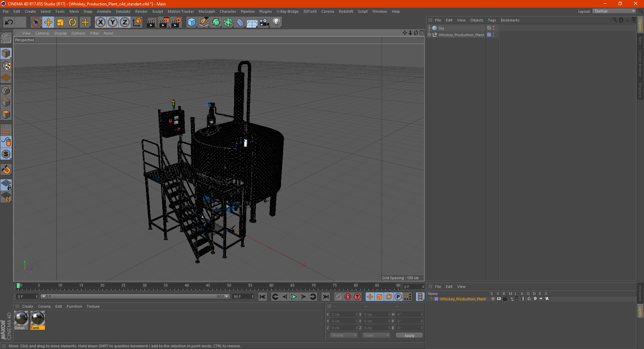The height and width of the screenshot is (349, 644).
Task: Click the Apply button
Action: pos(409,336)
